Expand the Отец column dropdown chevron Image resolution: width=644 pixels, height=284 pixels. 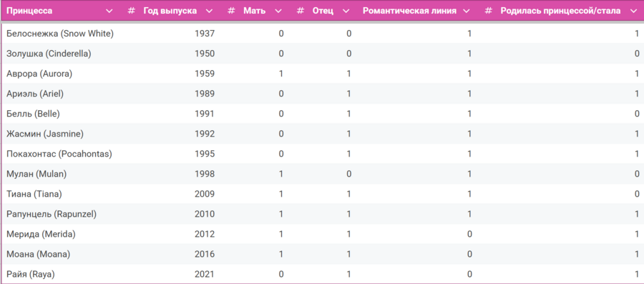346,11
